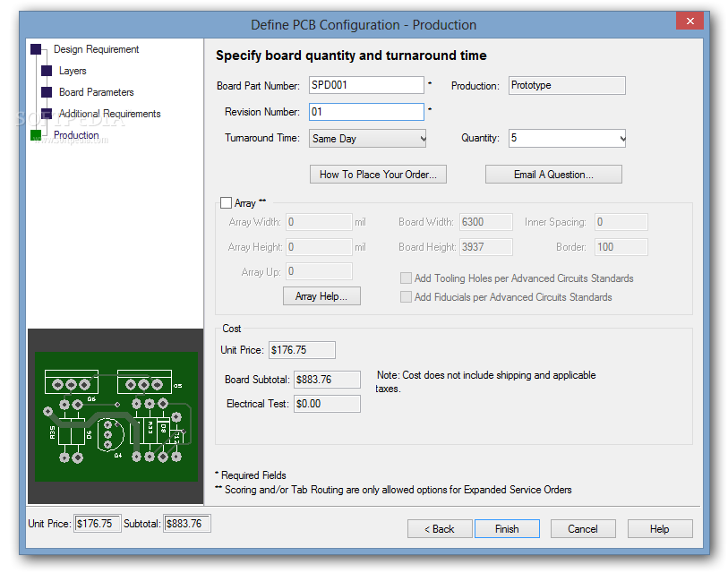Enable the Array checkbox
Viewport: 728px width, 573px height.
point(227,203)
